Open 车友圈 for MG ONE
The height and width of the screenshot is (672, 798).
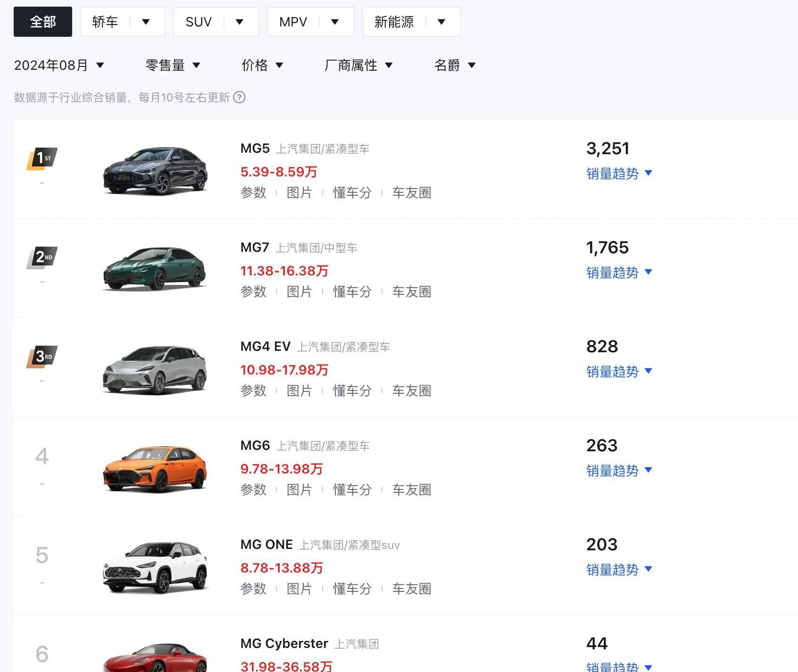tap(412, 589)
